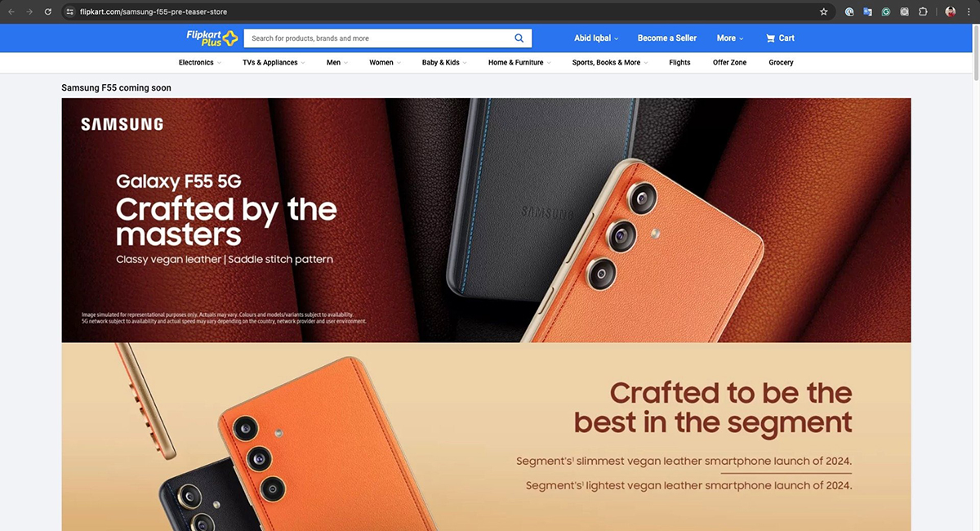Open the browser profile avatar
Viewport: 980px width, 531px height.
951,11
